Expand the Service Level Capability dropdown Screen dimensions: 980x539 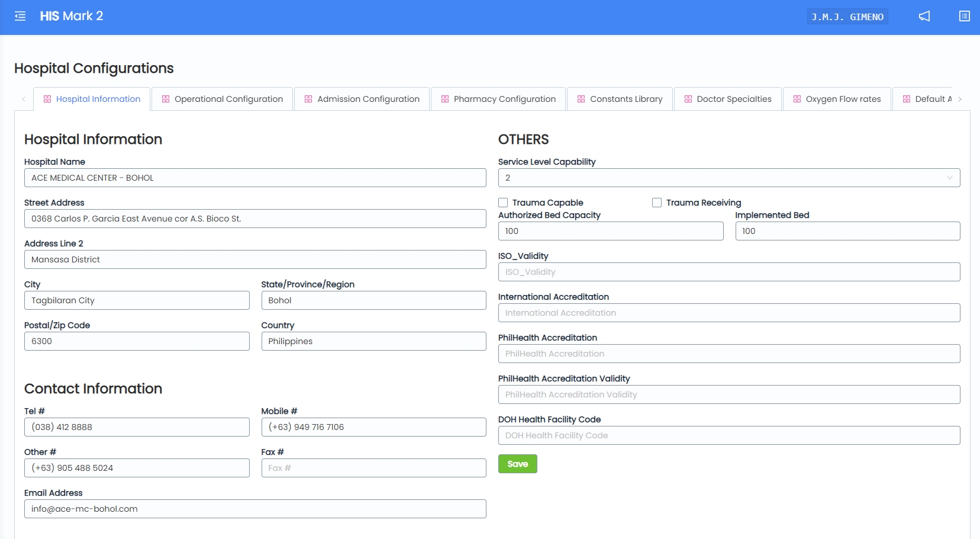pyautogui.click(x=728, y=178)
